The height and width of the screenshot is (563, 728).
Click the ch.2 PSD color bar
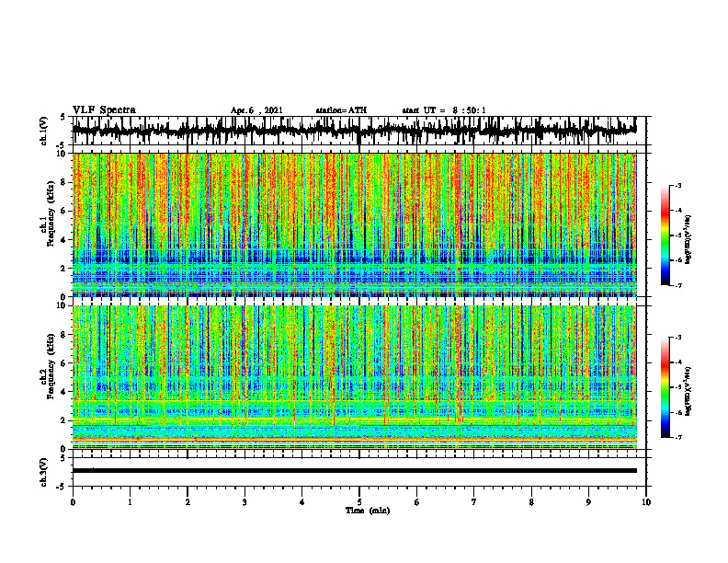(x=665, y=387)
